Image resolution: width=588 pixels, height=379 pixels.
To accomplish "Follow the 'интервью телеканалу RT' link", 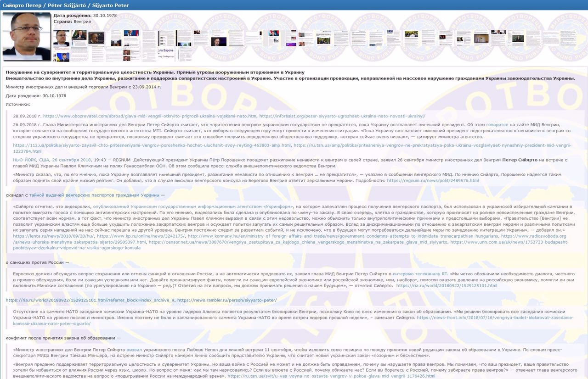I will point(420,273).
